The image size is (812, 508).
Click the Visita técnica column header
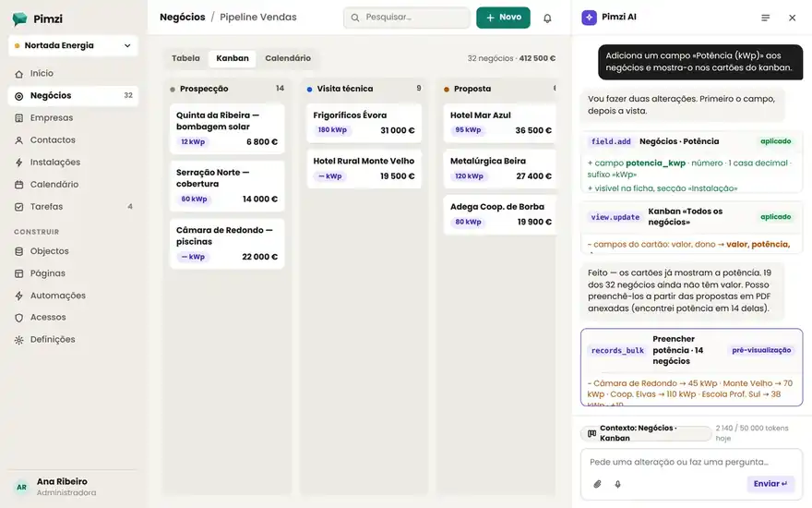[x=364, y=89]
